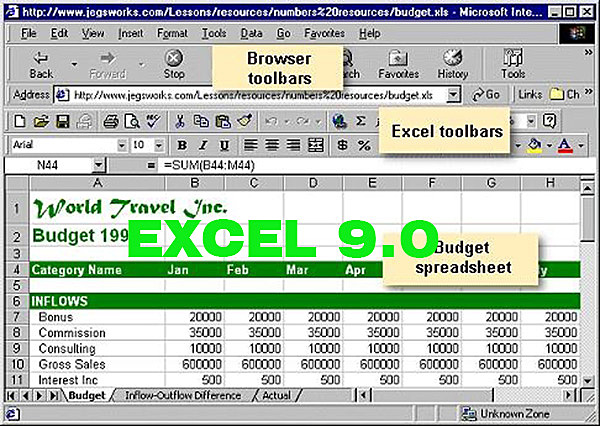Click the Open folder icon
The width and height of the screenshot is (600, 426).
click(41, 121)
